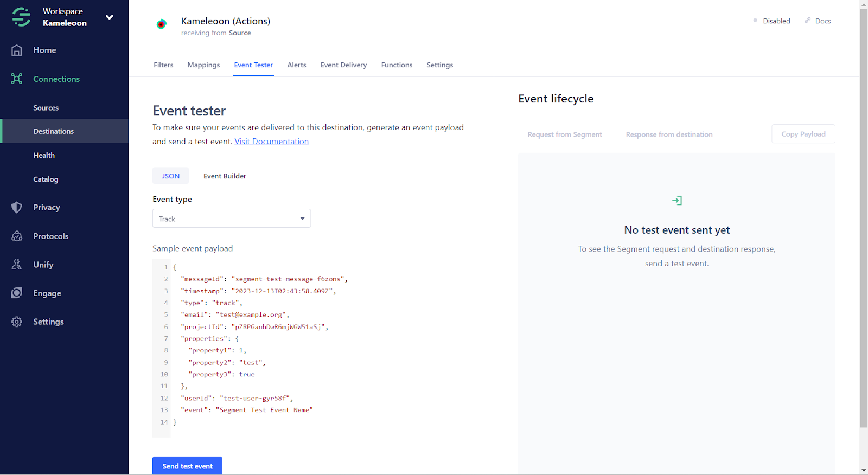The width and height of the screenshot is (868, 475).
Task: Click the property2 line in payload
Action: (x=227, y=362)
